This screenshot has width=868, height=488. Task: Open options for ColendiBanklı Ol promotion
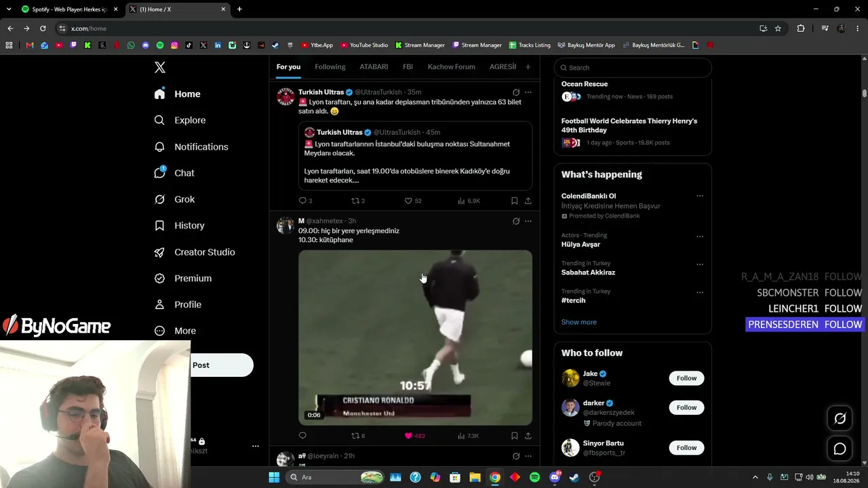coord(700,197)
